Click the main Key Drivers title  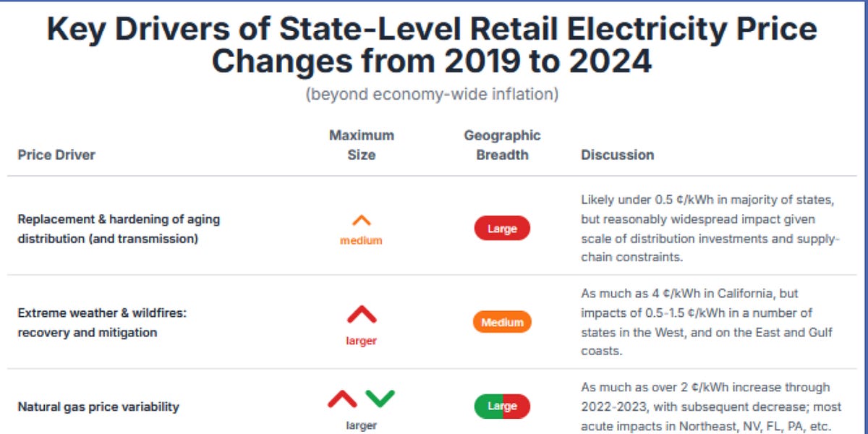click(x=432, y=45)
